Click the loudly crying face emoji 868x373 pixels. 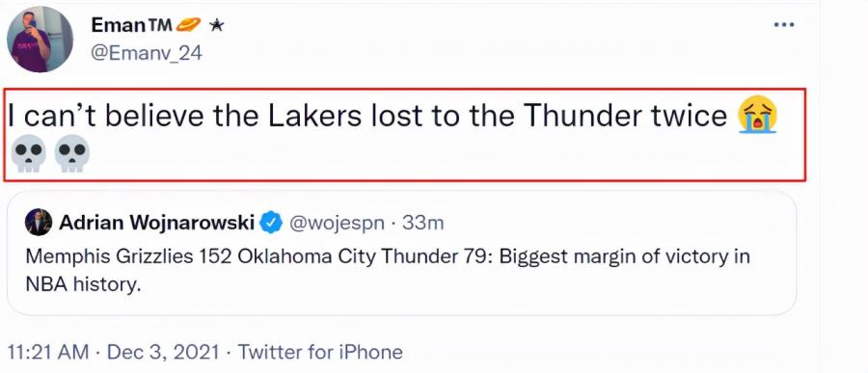pos(758,115)
